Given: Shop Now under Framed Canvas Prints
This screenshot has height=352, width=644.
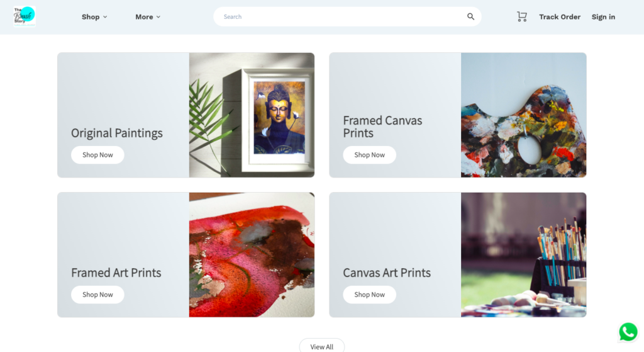Looking at the screenshot, I should coord(370,155).
